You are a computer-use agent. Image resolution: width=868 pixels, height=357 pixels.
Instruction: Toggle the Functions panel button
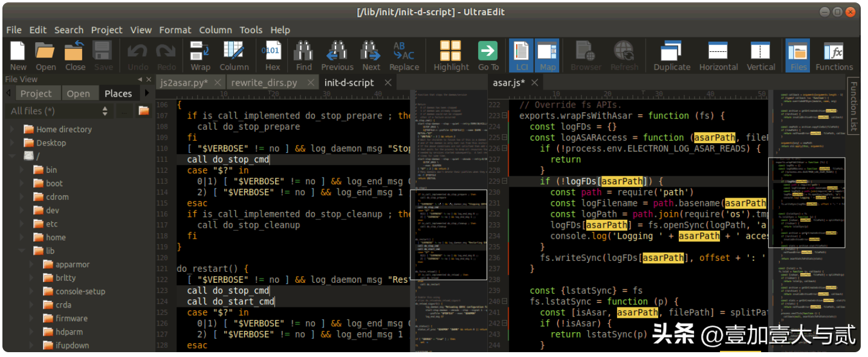tap(834, 56)
